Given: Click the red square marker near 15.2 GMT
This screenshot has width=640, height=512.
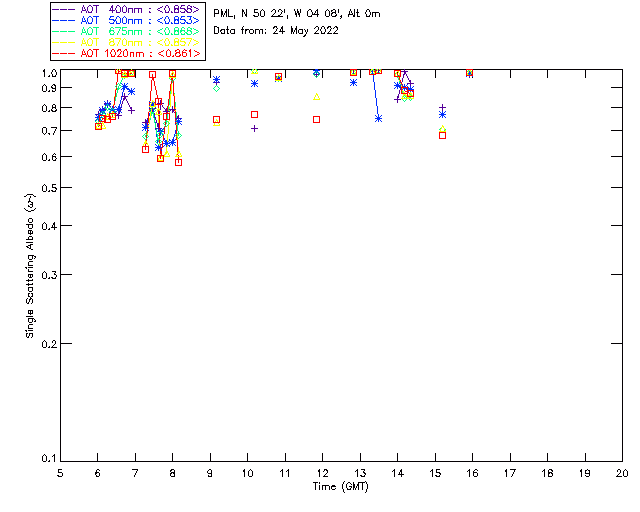Looking at the screenshot, I should pyautogui.click(x=442, y=135).
